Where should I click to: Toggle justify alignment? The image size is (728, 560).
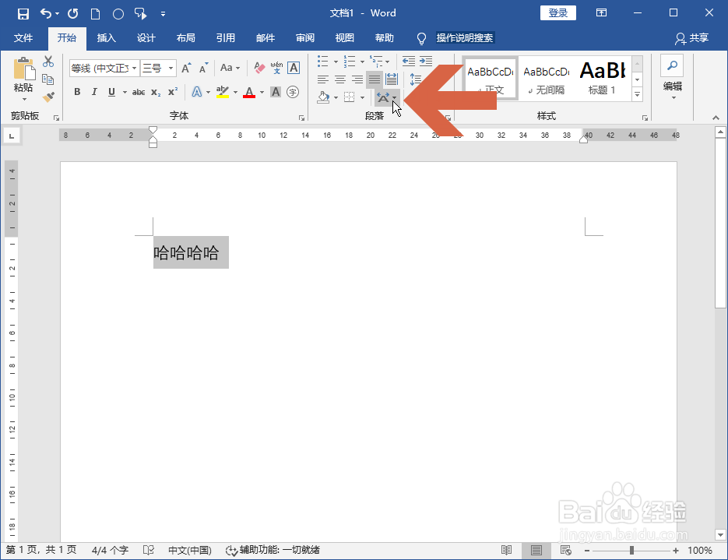[x=374, y=79]
